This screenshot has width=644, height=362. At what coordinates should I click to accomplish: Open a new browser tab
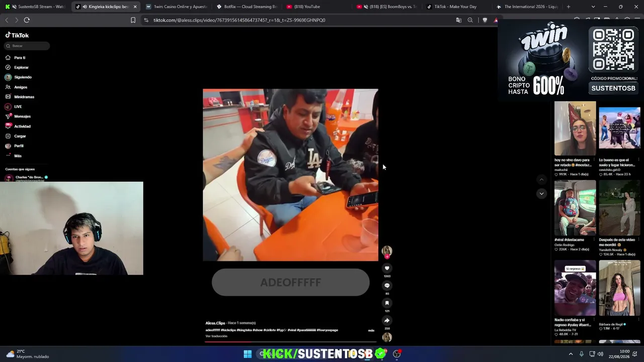point(568,7)
